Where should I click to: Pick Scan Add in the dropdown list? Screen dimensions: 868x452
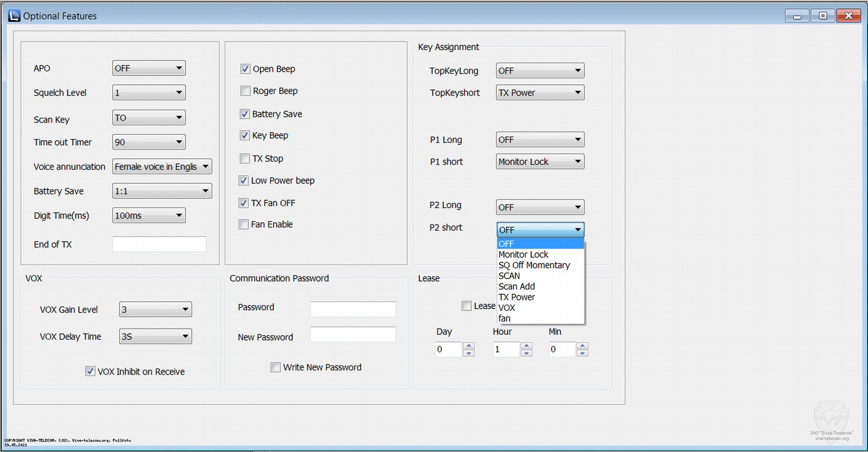tap(517, 286)
